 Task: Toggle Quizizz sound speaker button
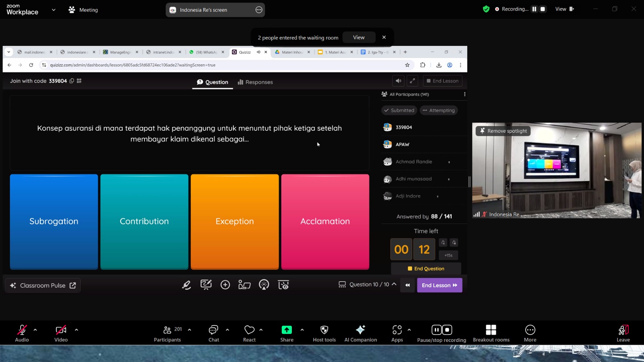pos(398,81)
